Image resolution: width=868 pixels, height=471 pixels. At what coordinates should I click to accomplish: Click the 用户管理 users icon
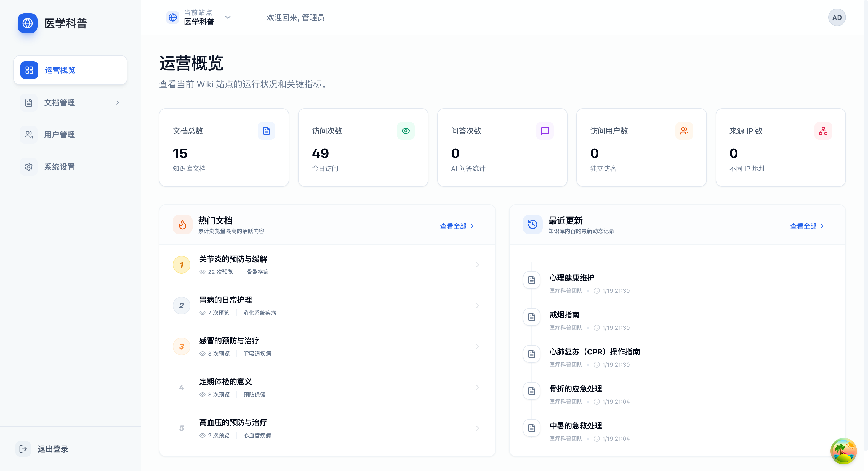[29, 134]
